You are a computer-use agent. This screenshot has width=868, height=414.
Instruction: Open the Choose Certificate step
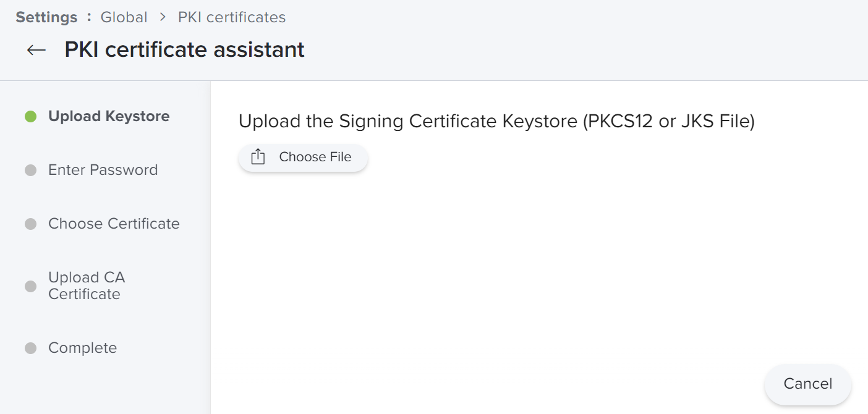pyautogui.click(x=114, y=224)
